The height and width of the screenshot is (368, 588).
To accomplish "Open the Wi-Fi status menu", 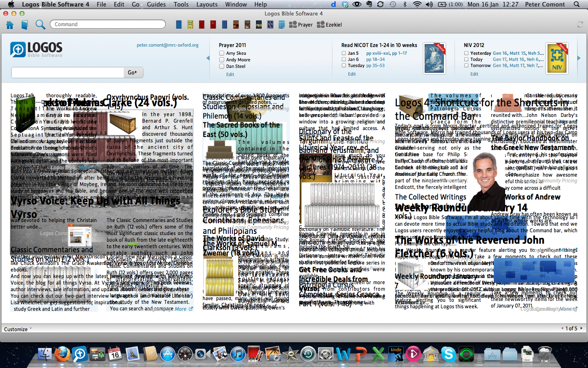I will coord(417,4).
